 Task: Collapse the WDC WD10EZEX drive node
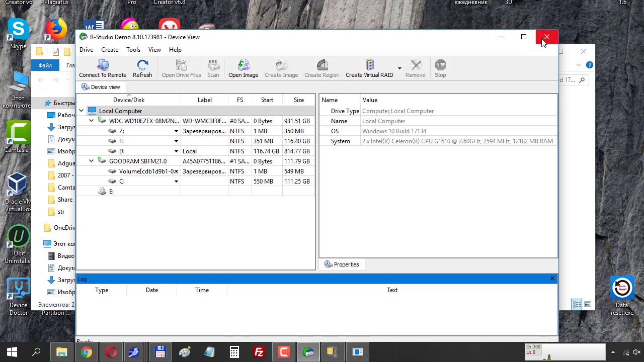tap(91, 121)
